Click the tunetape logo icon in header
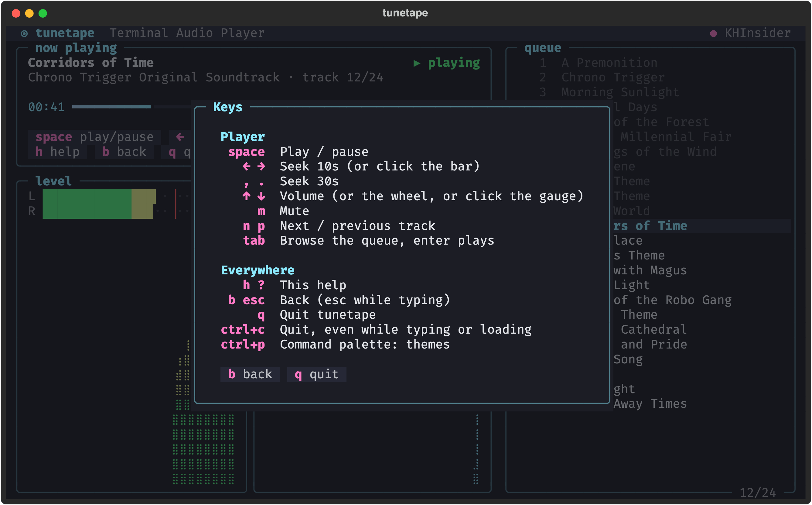The image size is (812, 505). tap(24, 33)
